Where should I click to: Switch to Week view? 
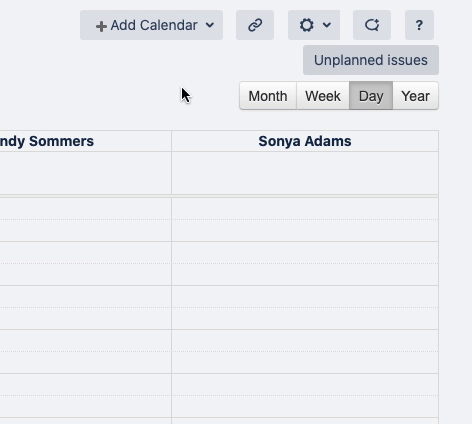click(323, 96)
